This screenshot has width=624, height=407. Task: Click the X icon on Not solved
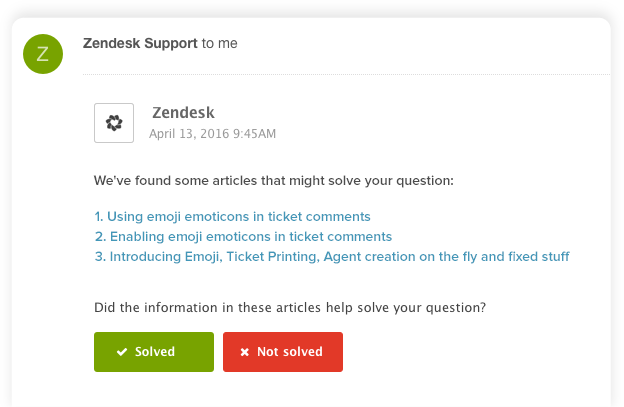pyautogui.click(x=244, y=352)
